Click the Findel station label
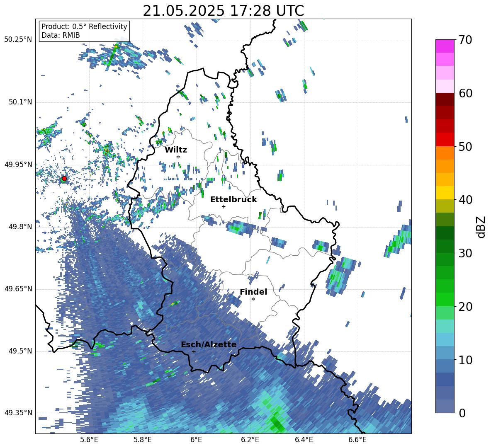The width and height of the screenshot is (491, 448). click(253, 292)
